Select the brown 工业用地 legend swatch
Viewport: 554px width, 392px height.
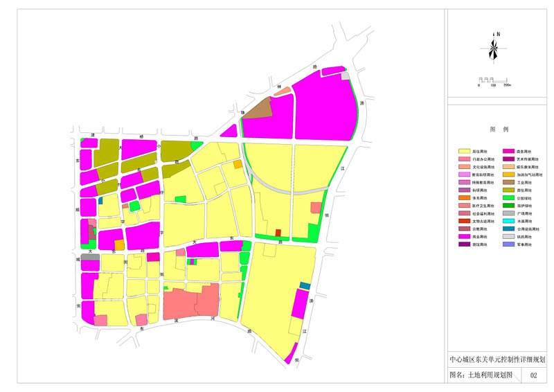[509, 182]
